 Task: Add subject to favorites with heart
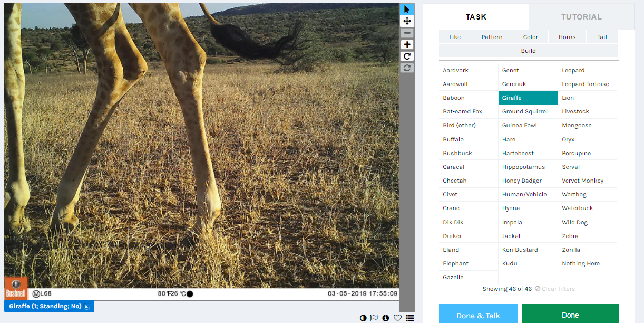tap(398, 318)
